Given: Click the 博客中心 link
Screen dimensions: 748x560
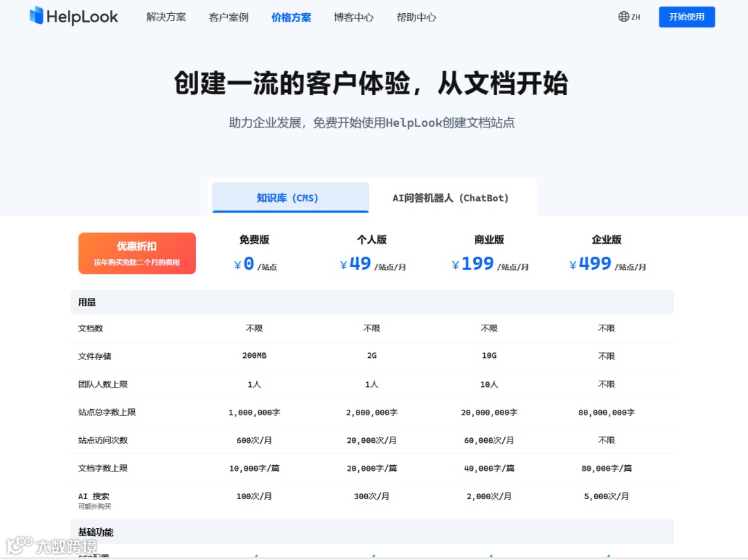Looking at the screenshot, I should (x=353, y=17).
